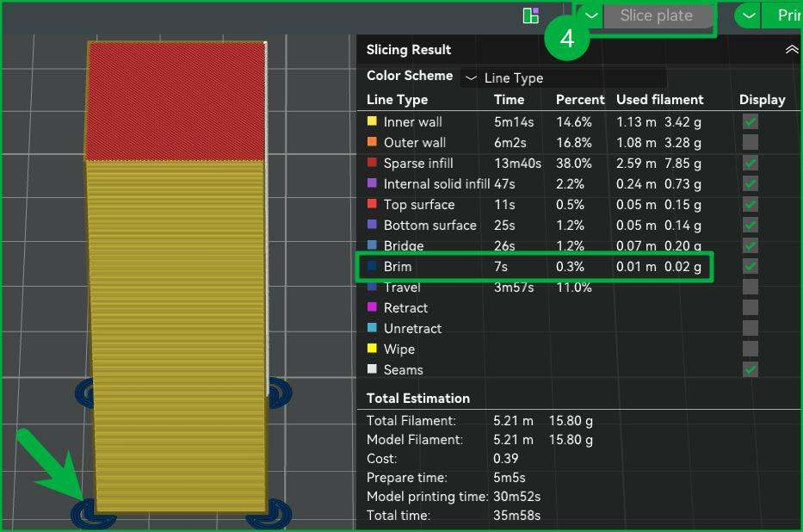Open the Color Scheme dropdown
The image size is (803, 532).
(x=564, y=77)
